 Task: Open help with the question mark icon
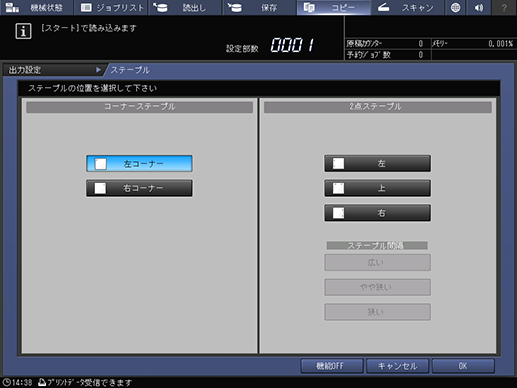504,7
